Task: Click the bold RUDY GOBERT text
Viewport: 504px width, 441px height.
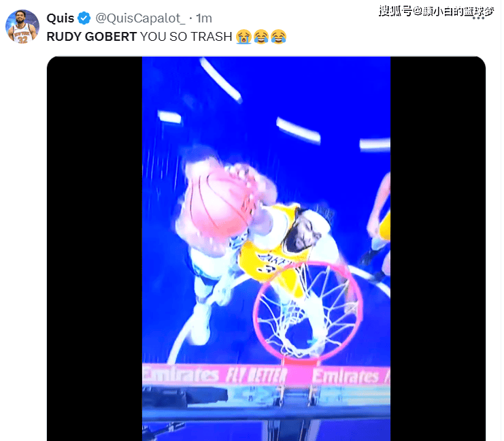Action: pyautogui.click(x=92, y=37)
